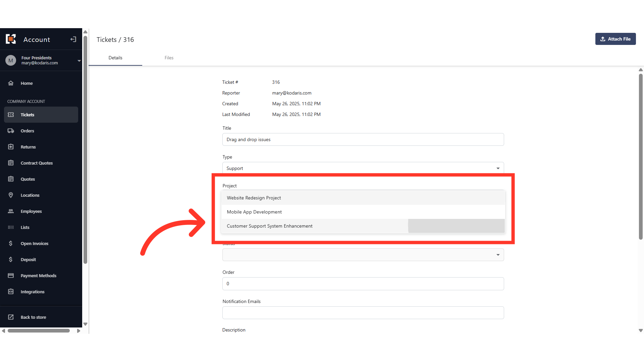This screenshot has width=644, height=362.
Task: Open Orders via the truck icon
Action: click(x=11, y=131)
